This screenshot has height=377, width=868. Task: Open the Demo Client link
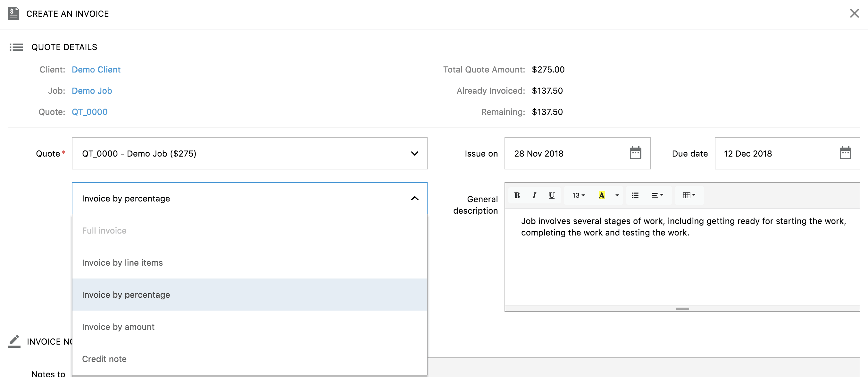[96, 70]
